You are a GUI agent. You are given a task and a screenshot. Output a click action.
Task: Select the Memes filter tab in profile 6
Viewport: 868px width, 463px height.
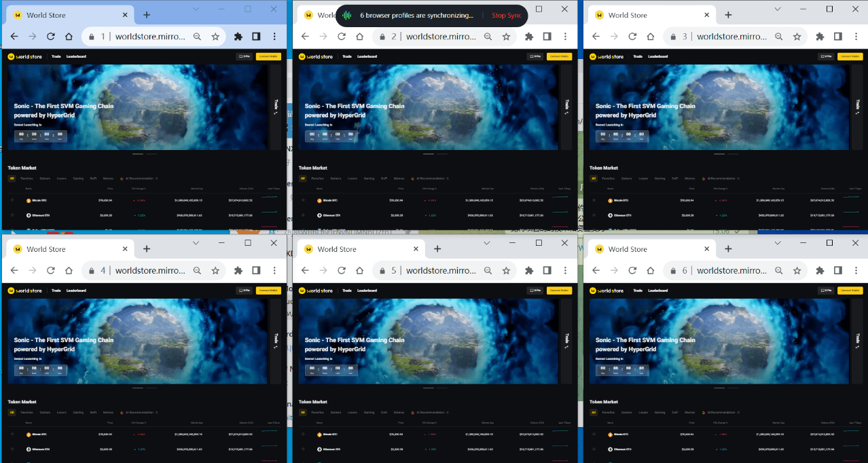(x=690, y=412)
